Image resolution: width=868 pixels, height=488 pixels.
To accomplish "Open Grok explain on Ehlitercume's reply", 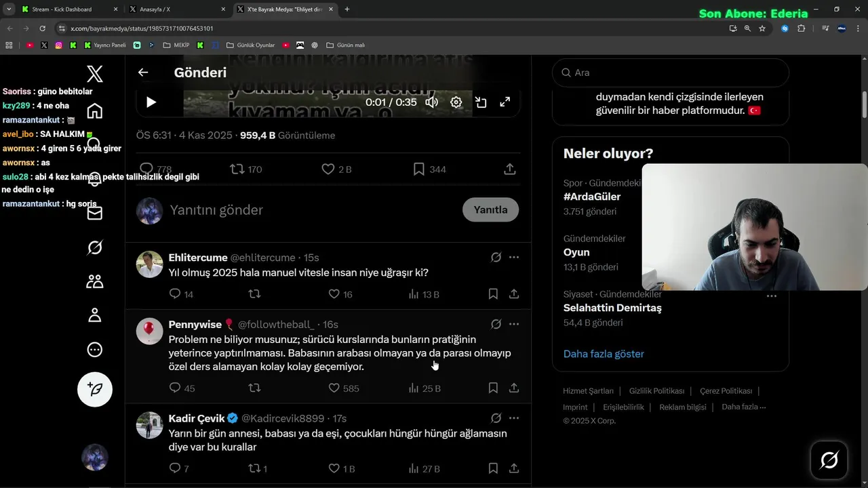I will click(496, 258).
